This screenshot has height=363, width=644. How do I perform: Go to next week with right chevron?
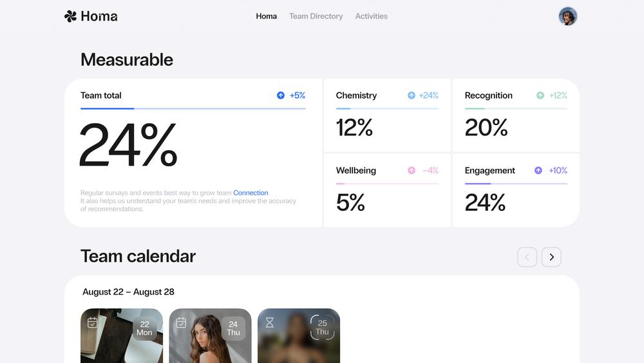point(551,257)
